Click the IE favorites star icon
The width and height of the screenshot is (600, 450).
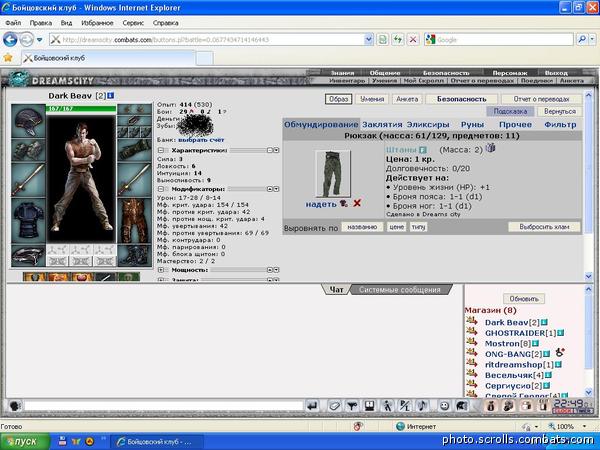click(8, 58)
